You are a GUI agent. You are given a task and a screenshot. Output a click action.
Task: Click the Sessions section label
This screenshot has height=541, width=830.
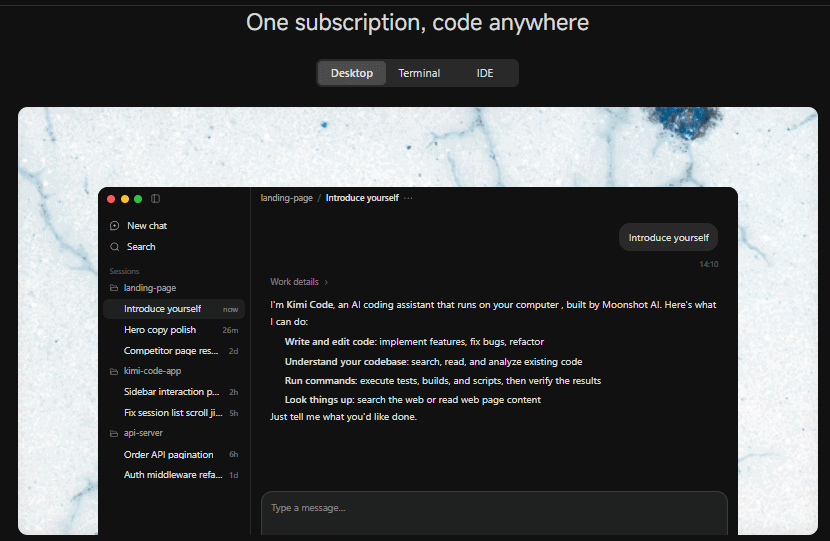(x=124, y=271)
